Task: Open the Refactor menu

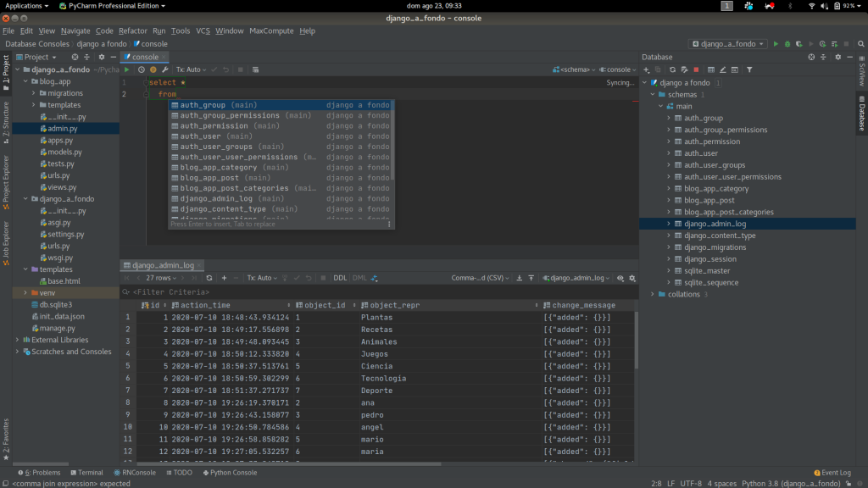Action: tap(133, 31)
